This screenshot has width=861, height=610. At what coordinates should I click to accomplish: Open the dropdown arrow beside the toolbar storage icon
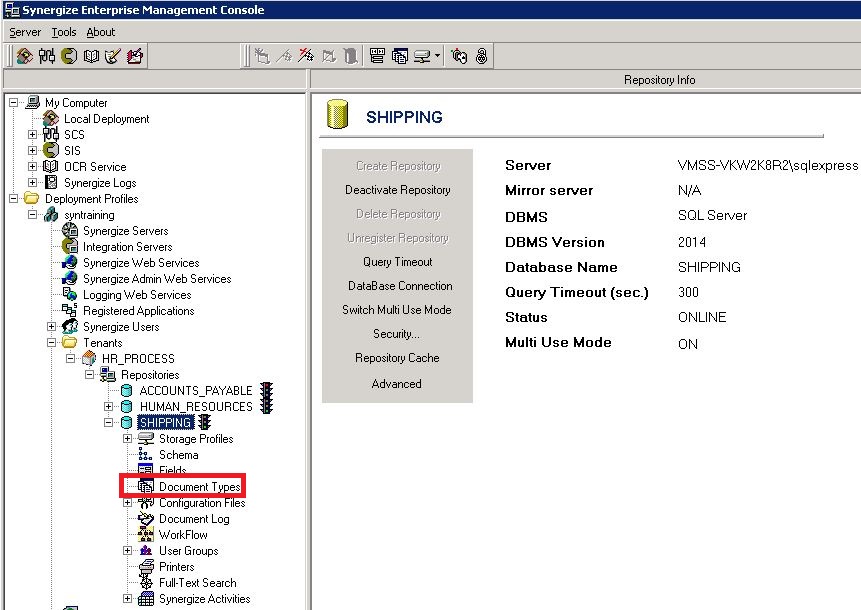pyautogui.click(x=437, y=56)
